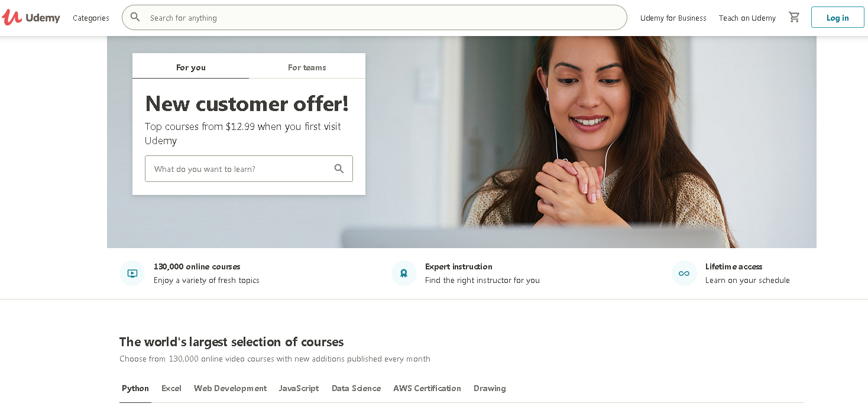
Task: Switch to the JavaScript topic tab
Action: click(x=299, y=388)
